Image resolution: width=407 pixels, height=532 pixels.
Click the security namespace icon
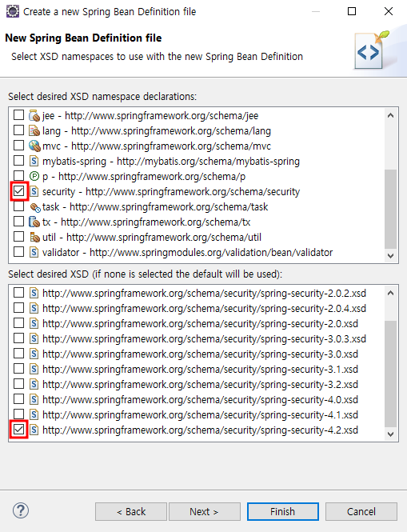coord(34,192)
